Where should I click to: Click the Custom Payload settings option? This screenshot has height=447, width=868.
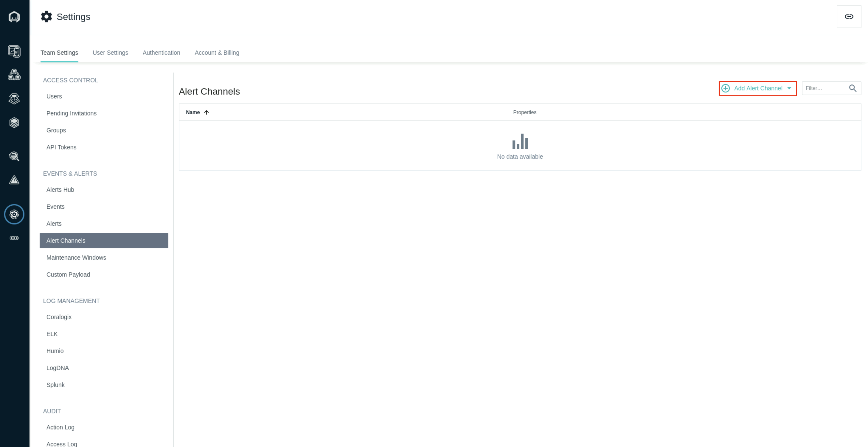tap(68, 274)
